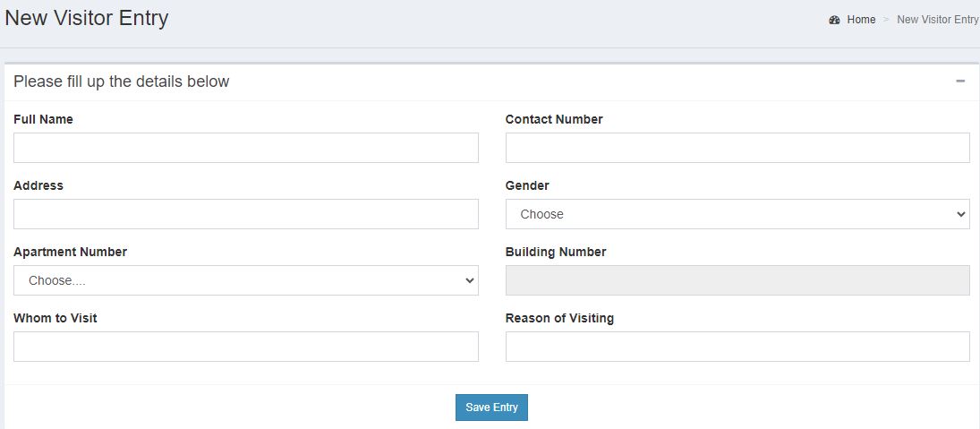Click the Reason of Visiting label
This screenshot has width=980, height=429.
click(x=559, y=318)
